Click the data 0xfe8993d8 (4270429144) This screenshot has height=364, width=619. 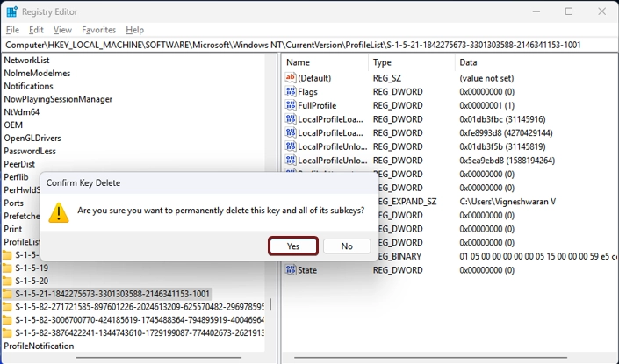tap(506, 133)
